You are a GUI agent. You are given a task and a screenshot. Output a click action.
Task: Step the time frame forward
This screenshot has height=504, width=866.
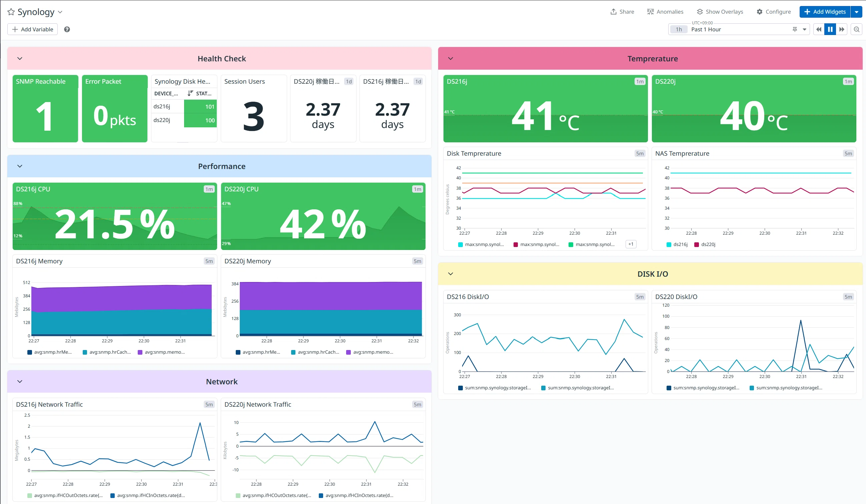pos(842,29)
